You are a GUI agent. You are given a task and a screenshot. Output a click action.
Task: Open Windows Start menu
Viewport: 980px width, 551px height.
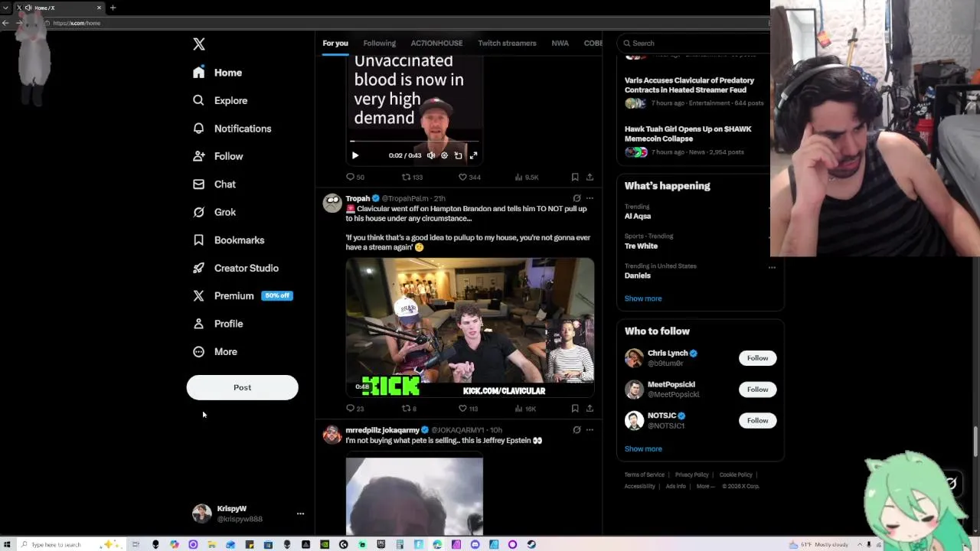click(7, 545)
